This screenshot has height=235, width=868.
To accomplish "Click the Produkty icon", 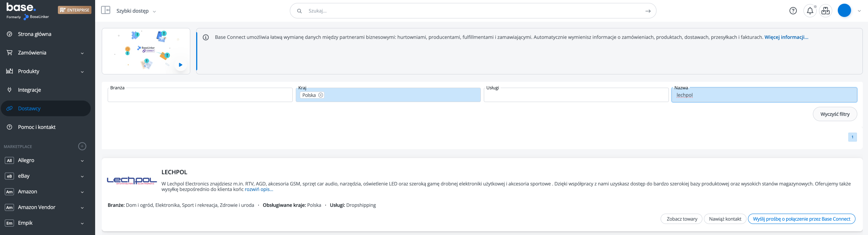I will pyautogui.click(x=10, y=71).
